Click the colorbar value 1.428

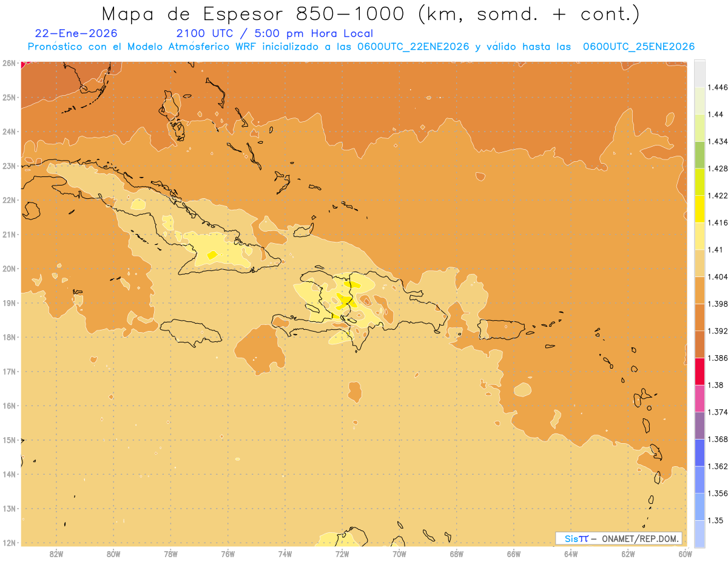718,169
